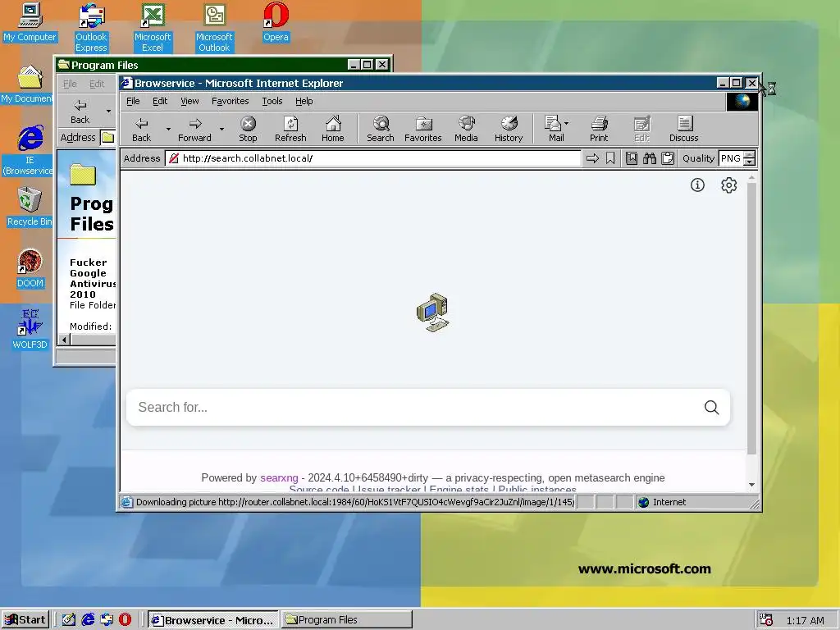Open the Help menu
Image resolution: width=840 pixels, height=630 pixels.
click(x=304, y=101)
